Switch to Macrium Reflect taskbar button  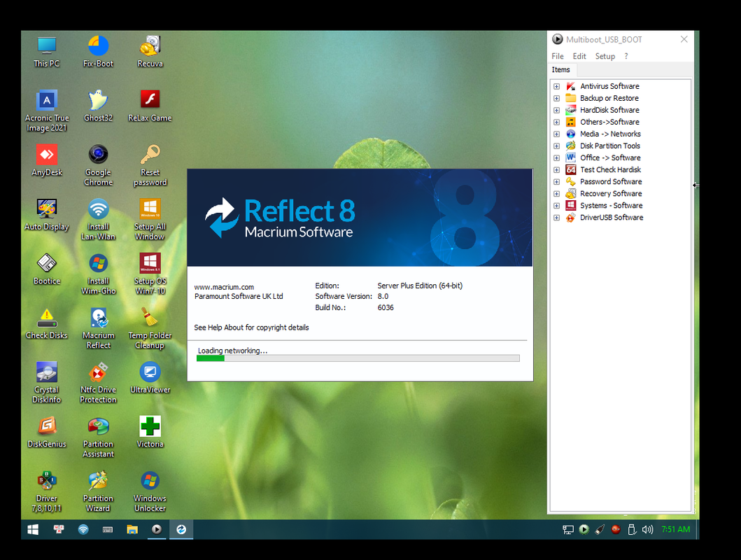coord(181,530)
